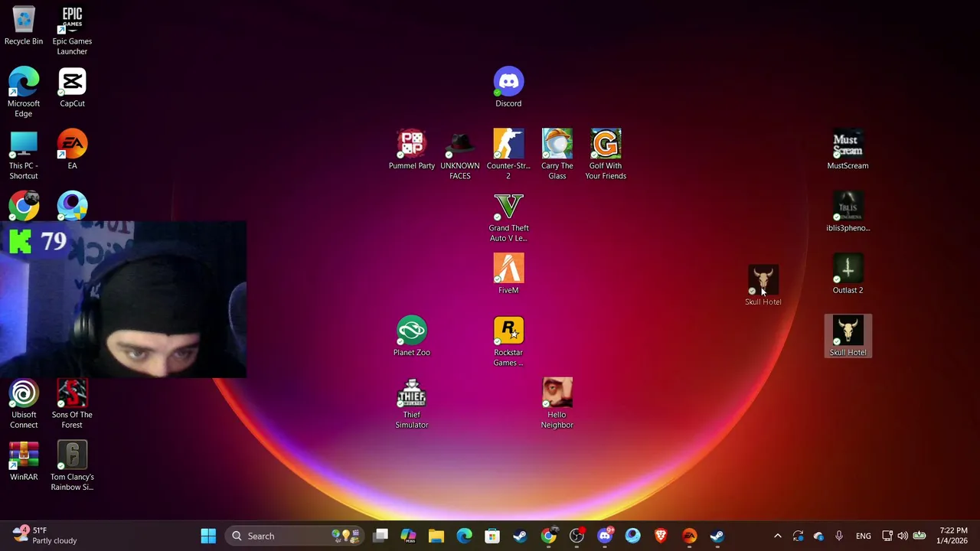Launch Epic Games Launcher from the desktop
Screen dimensions: 980x551
point(72,31)
